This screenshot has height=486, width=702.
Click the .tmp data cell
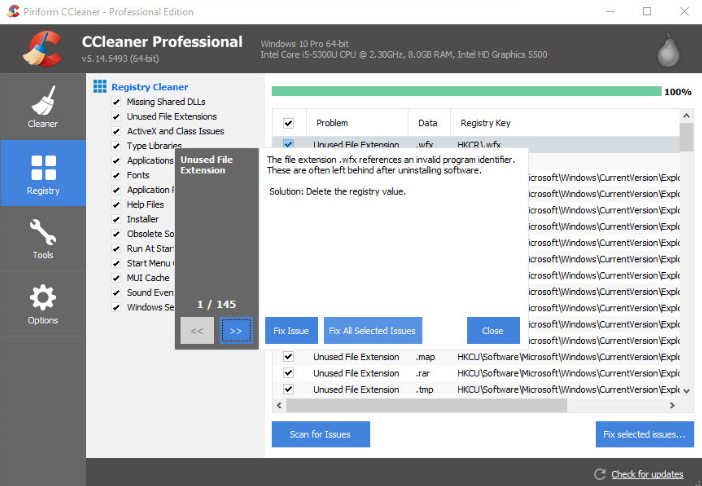pos(424,390)
